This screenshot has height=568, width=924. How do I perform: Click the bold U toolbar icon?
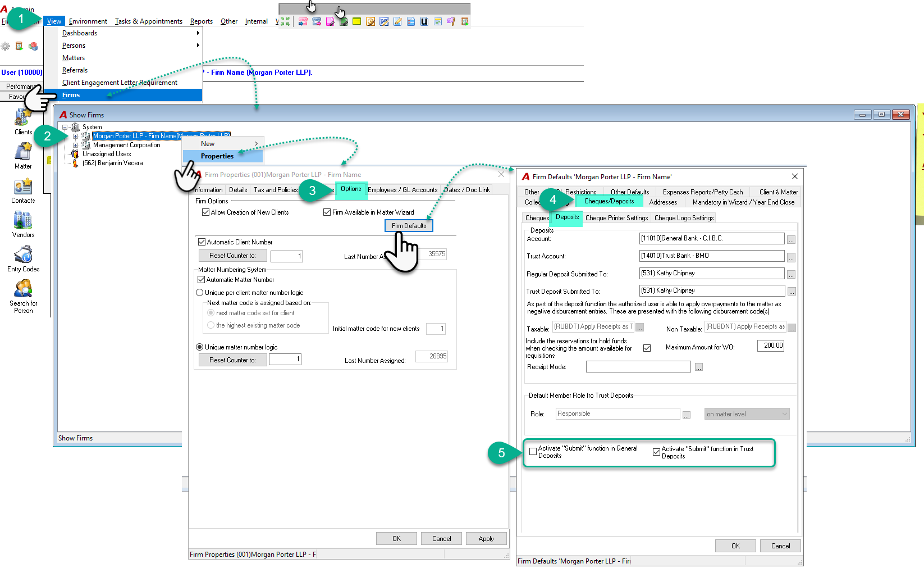click(424, 21)
